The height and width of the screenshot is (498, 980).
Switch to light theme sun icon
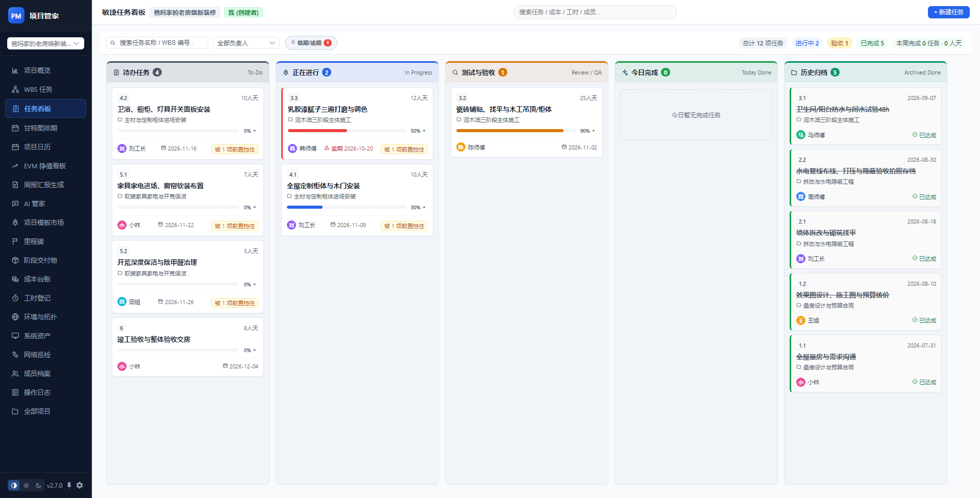(x=26, y=485)
